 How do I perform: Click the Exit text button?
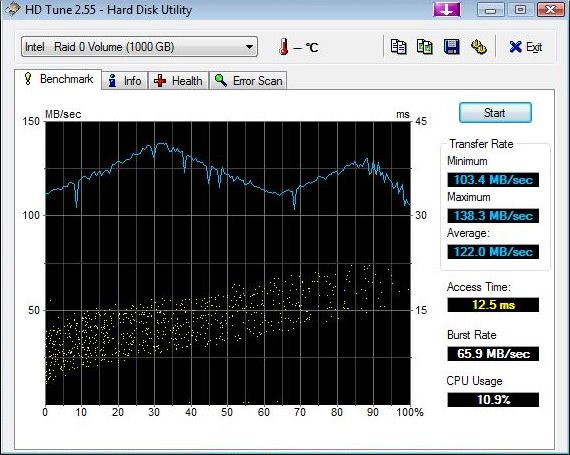[x=534, y=47]
